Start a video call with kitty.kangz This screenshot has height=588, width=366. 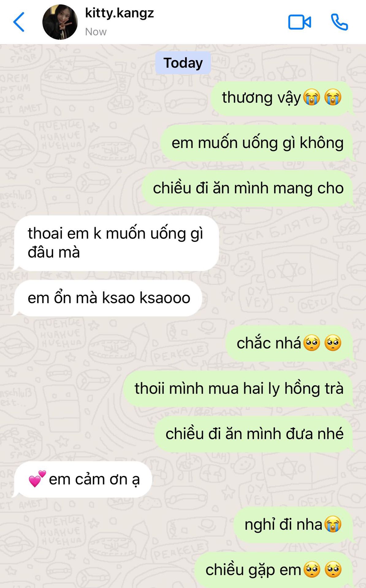coord(299,22)
